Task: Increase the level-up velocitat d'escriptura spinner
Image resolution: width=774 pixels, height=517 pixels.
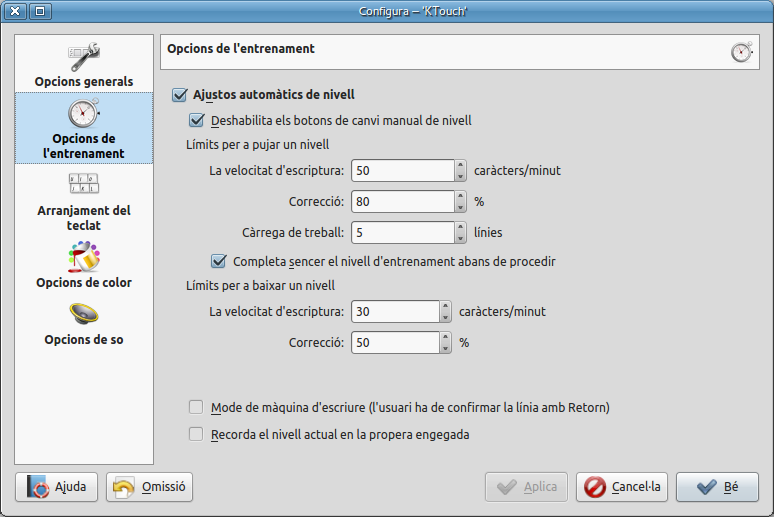Action: [x=460, y=165]
